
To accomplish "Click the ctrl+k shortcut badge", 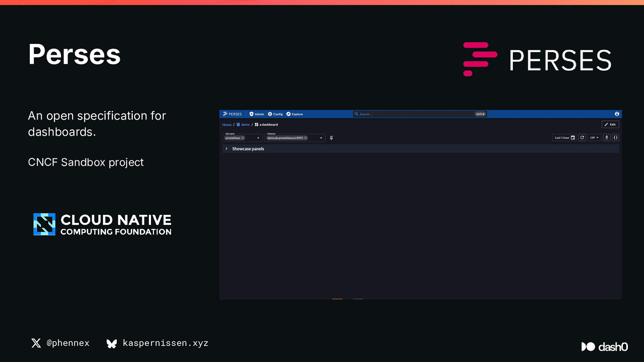I will click(x=481, y=114).
